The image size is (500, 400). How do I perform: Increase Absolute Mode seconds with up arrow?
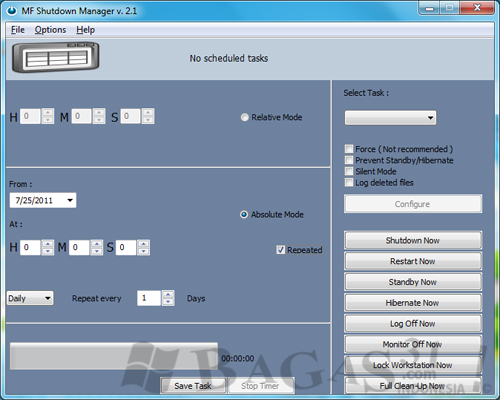click(144, 244)
